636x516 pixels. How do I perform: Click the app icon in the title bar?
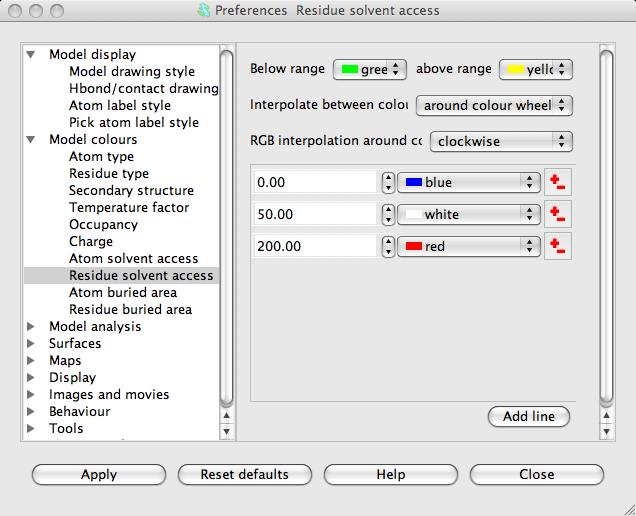click(204, 10)
